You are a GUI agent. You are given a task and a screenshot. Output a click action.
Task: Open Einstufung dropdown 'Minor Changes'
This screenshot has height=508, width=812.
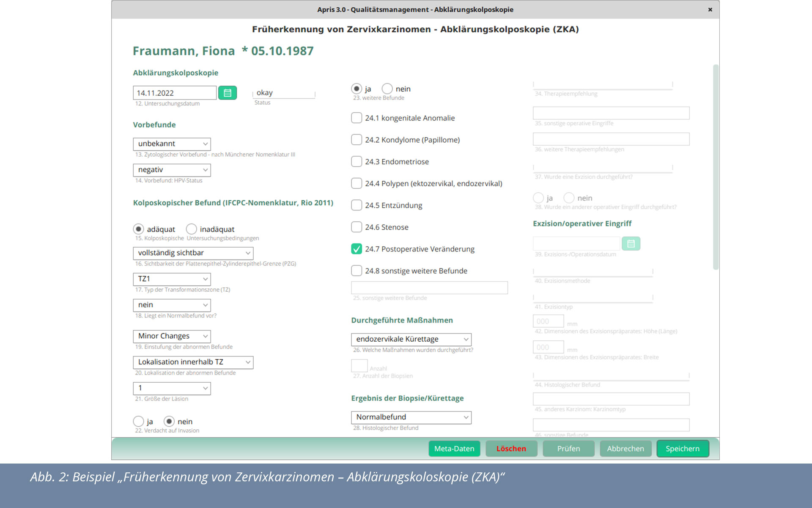[x=172, y=336]
